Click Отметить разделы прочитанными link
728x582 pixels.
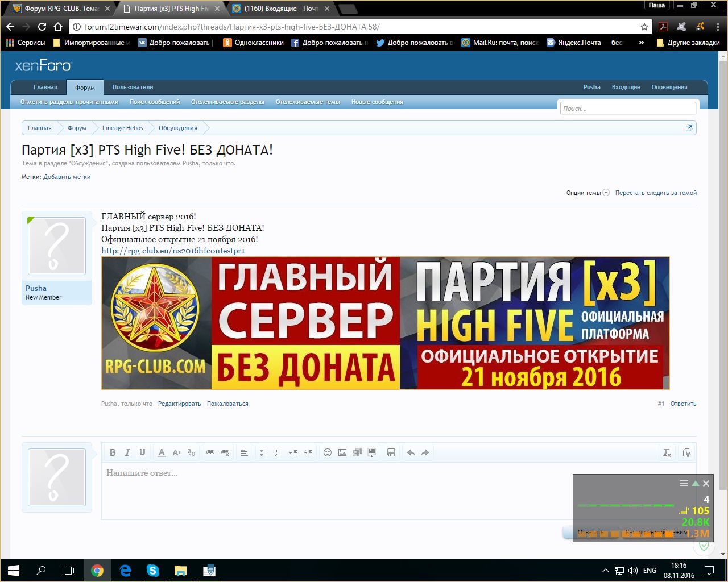[x=69, y=102]
